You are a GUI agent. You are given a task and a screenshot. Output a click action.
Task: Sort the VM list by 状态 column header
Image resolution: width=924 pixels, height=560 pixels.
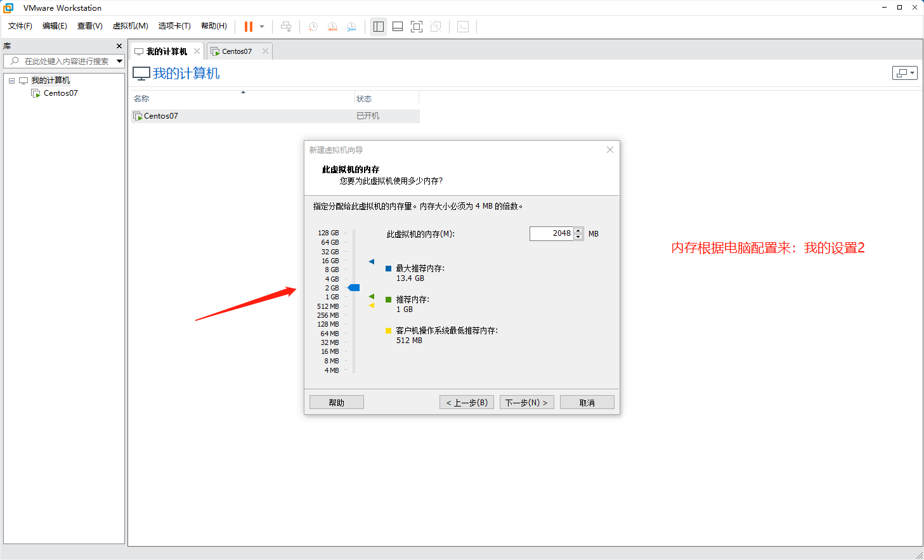point(386,98)
